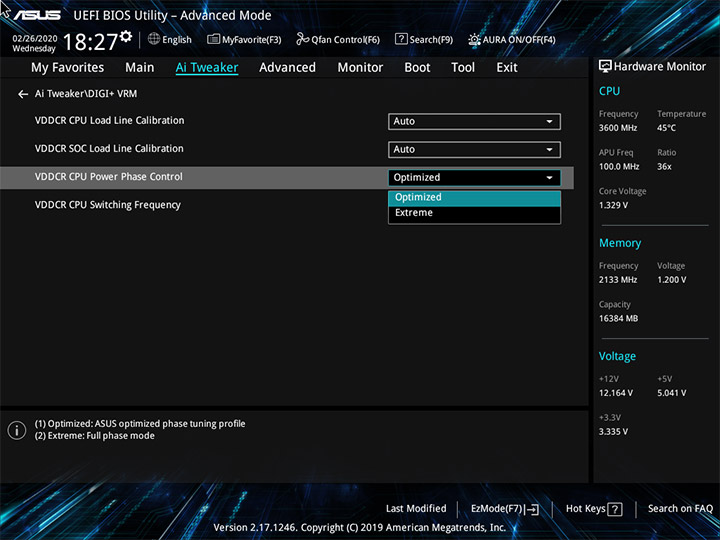Open VDDCR SOC Load Line Calibration dropdown
Viewport: 720px width, 540px height.
pos(474,150)
